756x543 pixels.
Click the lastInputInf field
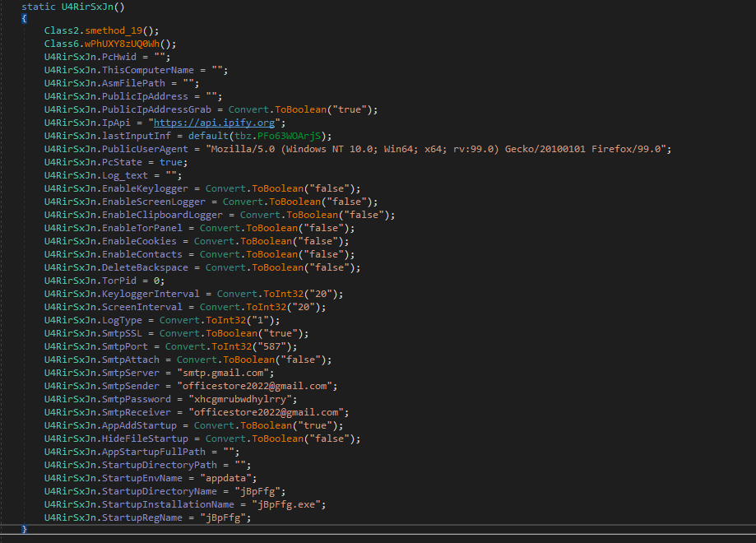[137, 136]
